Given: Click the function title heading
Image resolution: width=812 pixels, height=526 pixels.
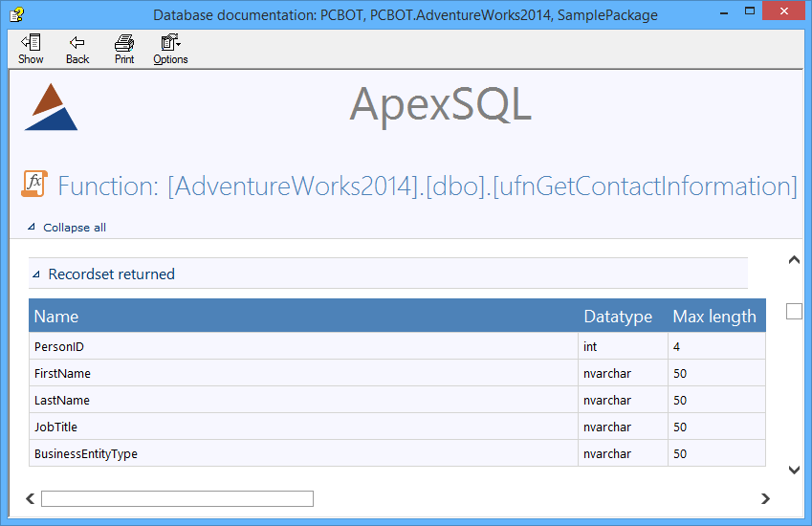Looking at the screenshot, I should 428,186.
